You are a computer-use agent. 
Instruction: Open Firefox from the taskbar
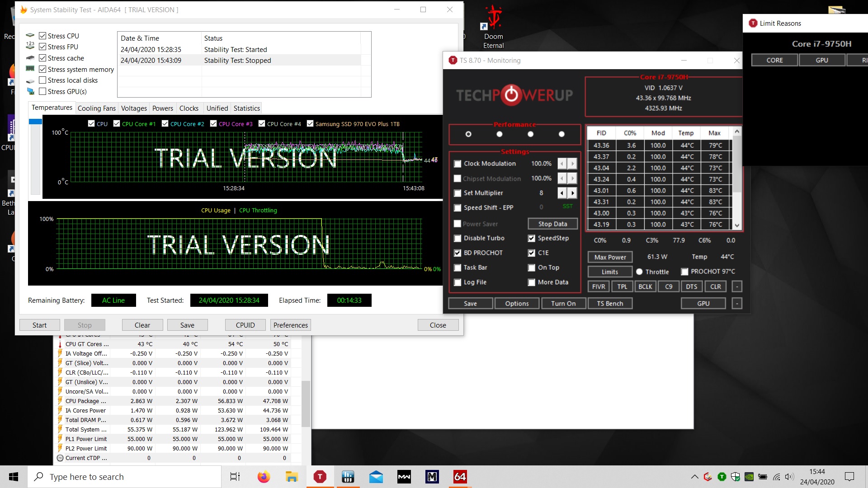point(264,477)
